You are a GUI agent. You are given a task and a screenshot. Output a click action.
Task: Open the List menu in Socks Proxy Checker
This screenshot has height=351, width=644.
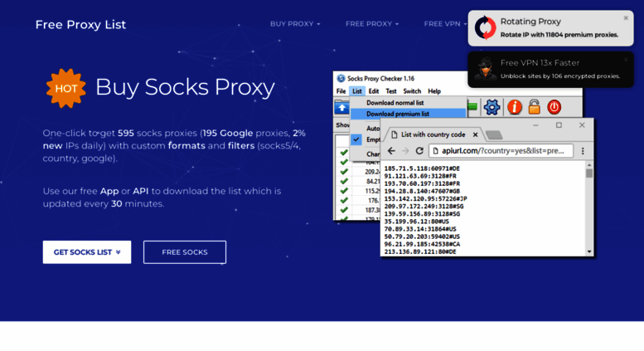click(357, 91)
